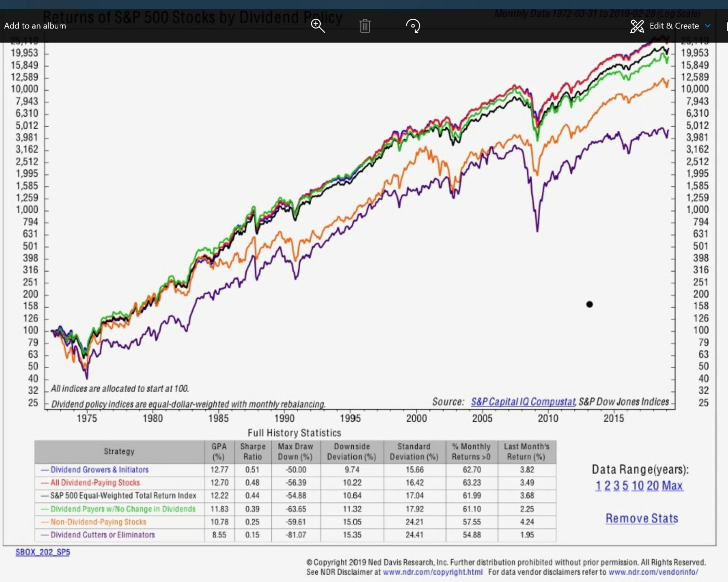
Task: Click the 8.55 GPA value
Action: pos(219,535)
